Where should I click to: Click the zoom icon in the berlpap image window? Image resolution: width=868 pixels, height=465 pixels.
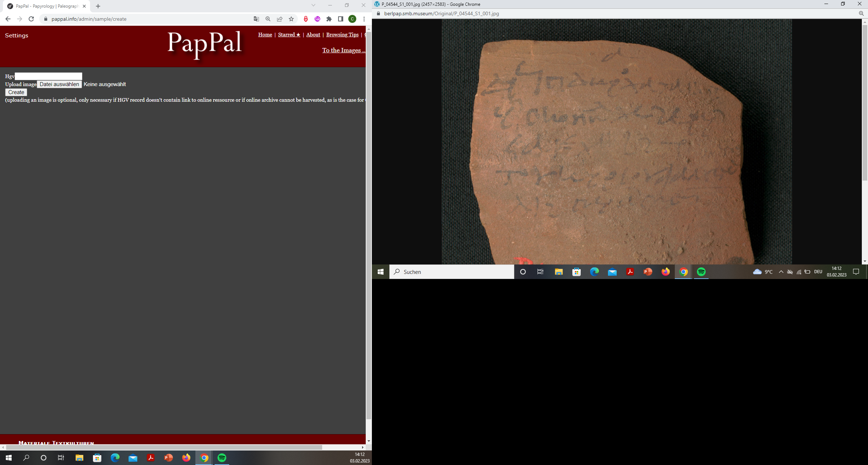[x=861, y=13]
